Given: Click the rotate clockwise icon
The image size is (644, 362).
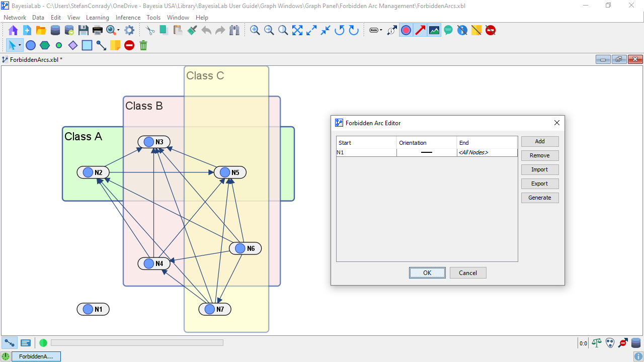Looking at the screenshot, I should tap(354, 30).
